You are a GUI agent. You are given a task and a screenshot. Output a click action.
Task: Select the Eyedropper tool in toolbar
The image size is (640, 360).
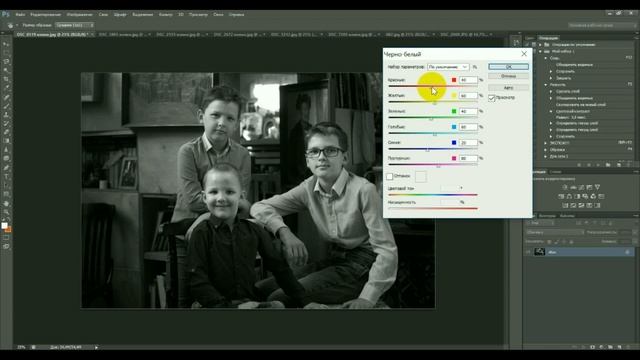pos(6,88)
